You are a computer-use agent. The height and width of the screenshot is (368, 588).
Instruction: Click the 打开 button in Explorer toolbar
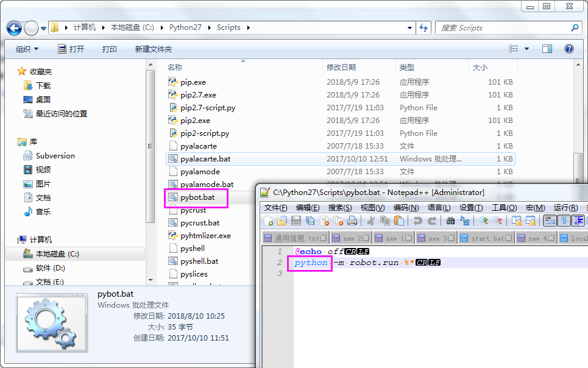tap(72, 49)
